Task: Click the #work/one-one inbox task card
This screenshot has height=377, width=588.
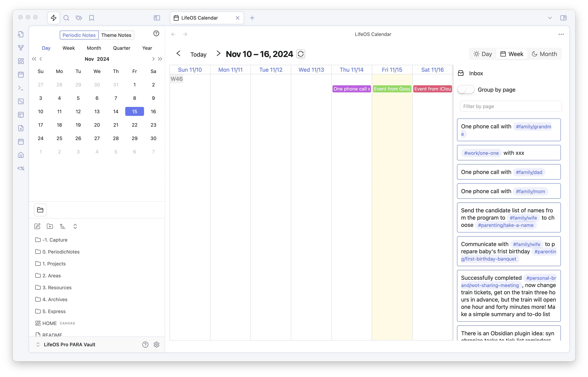Action: coord(509,153)
